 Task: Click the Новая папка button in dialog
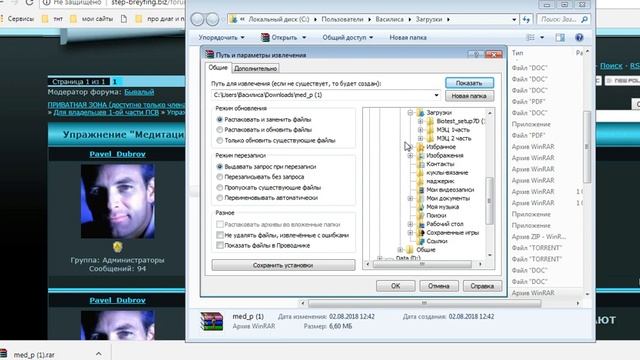469,96
